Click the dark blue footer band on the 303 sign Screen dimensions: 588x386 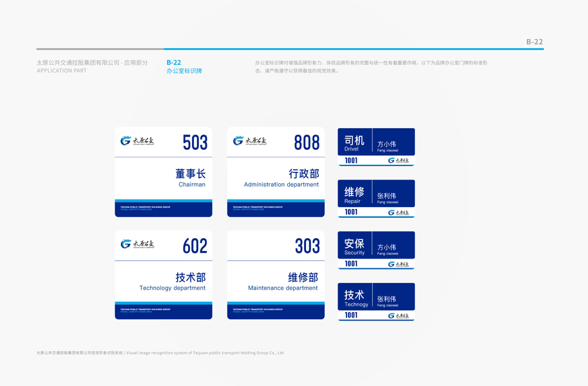click(276, 312)
